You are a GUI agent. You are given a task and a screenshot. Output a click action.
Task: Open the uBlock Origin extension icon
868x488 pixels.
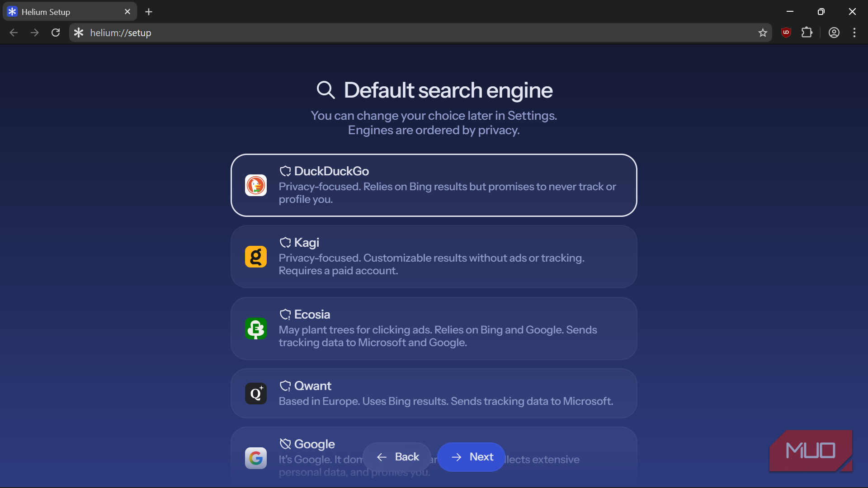click(786, 33)
